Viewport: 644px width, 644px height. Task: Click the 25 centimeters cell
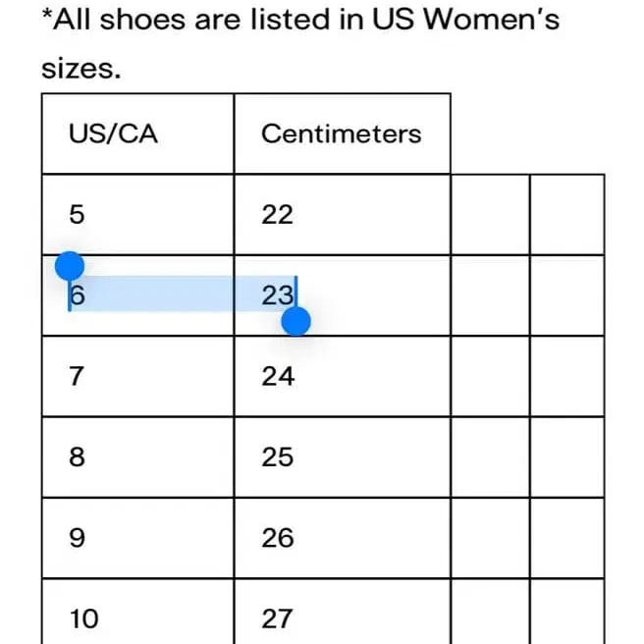[x=342, y=456]
